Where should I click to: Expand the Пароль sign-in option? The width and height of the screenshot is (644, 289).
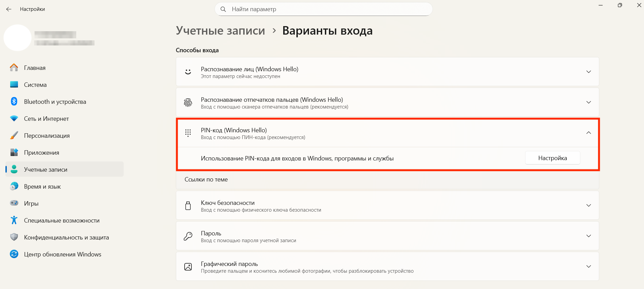tap(588, 236)
